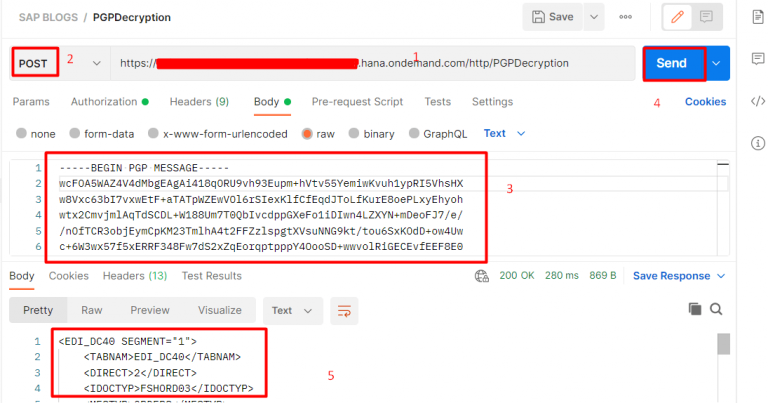Image resolution: width=768 pixels, height=403 pixels.
Task: Copy the response body with copy icon
Action: click(x=696, y=310)
